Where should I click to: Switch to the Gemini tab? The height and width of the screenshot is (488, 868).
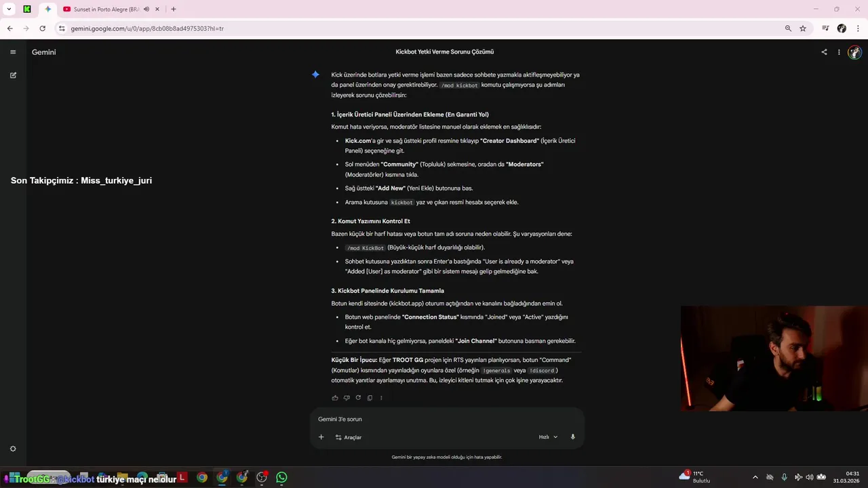pyautogui.click(x=47, y=9)
